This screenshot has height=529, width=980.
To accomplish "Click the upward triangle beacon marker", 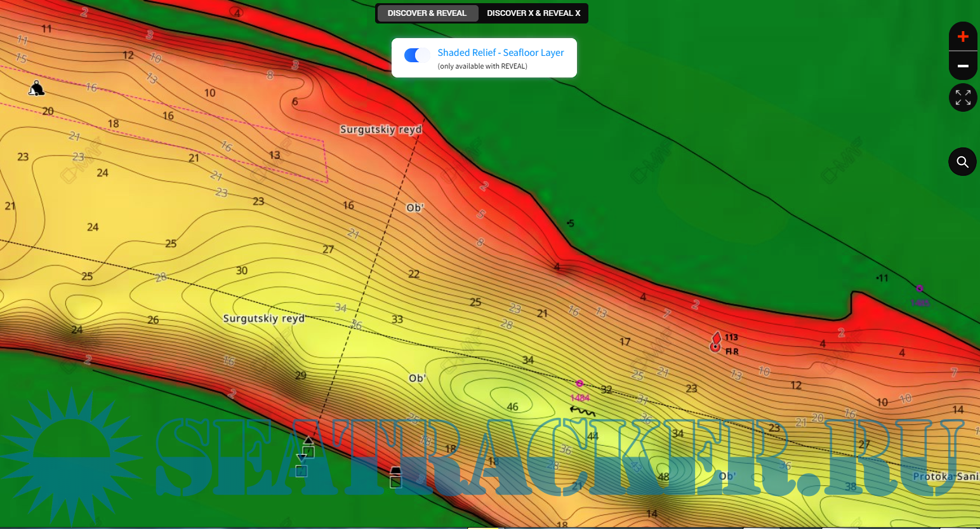I will pyautogui.click(x=308, y=441).
